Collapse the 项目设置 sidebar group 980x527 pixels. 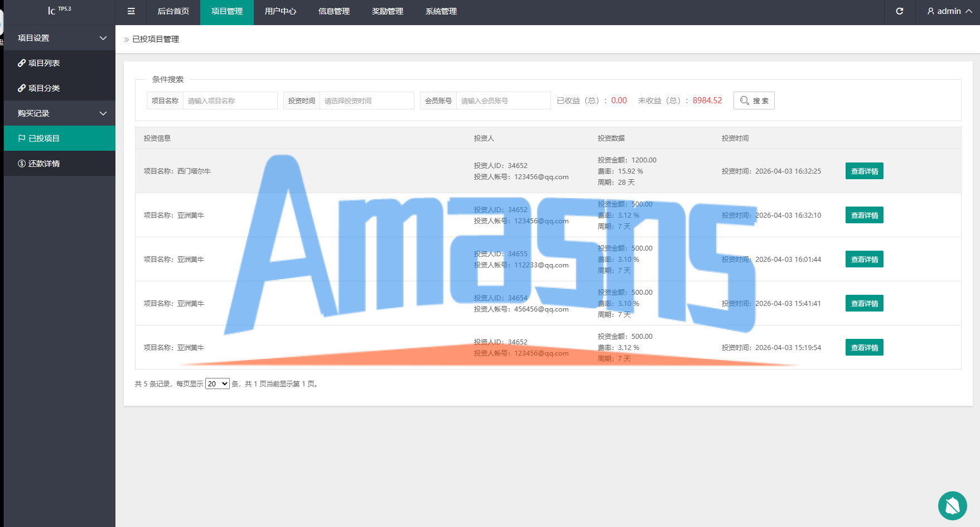tap(60, 38)
